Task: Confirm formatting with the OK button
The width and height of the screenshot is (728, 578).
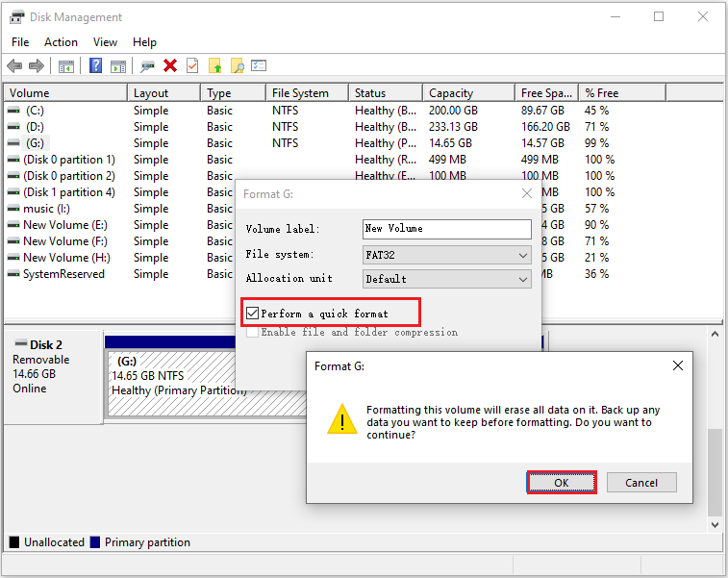Action: pos(562,483)
